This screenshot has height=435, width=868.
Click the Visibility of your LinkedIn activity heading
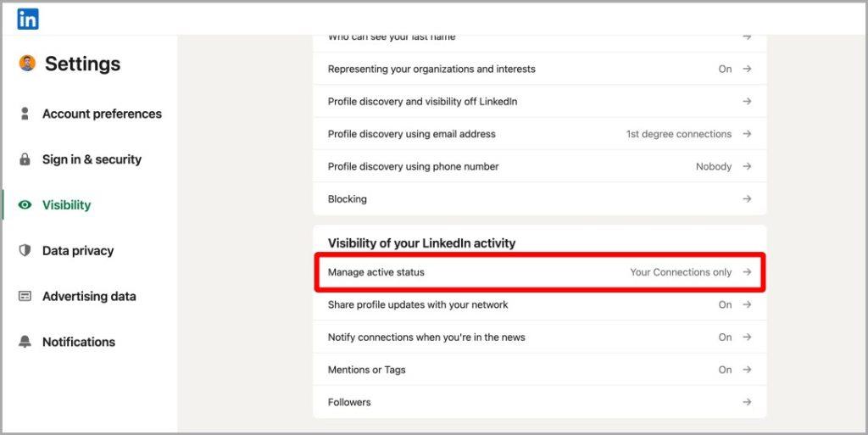pyautogui.click(x=421, y=243)
